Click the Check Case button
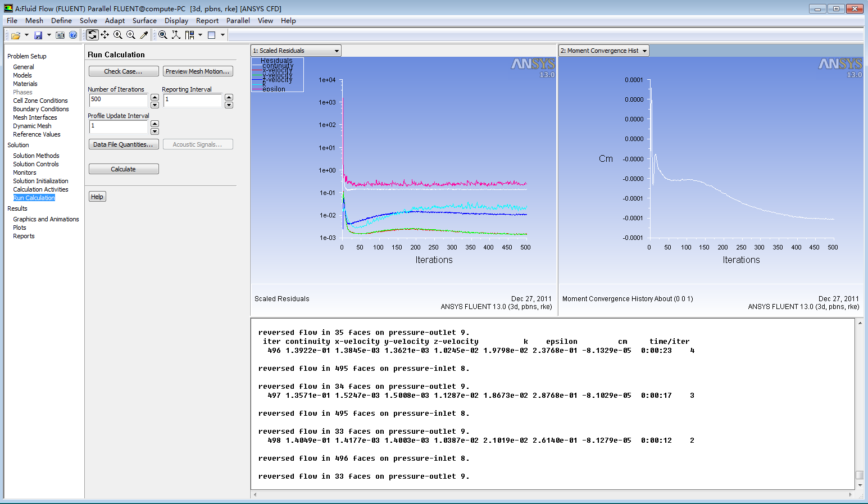868x504 pixels. click(x=123, y=71)
